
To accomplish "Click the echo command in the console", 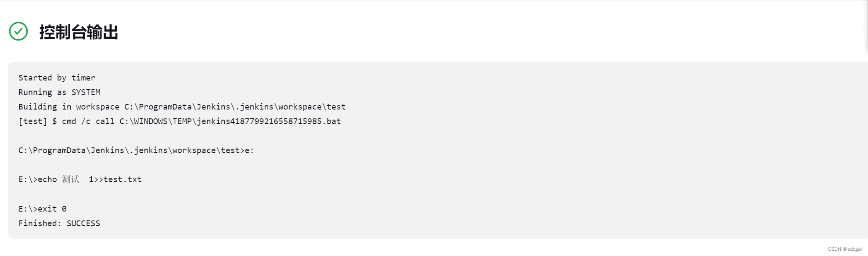I will [47, 179].
